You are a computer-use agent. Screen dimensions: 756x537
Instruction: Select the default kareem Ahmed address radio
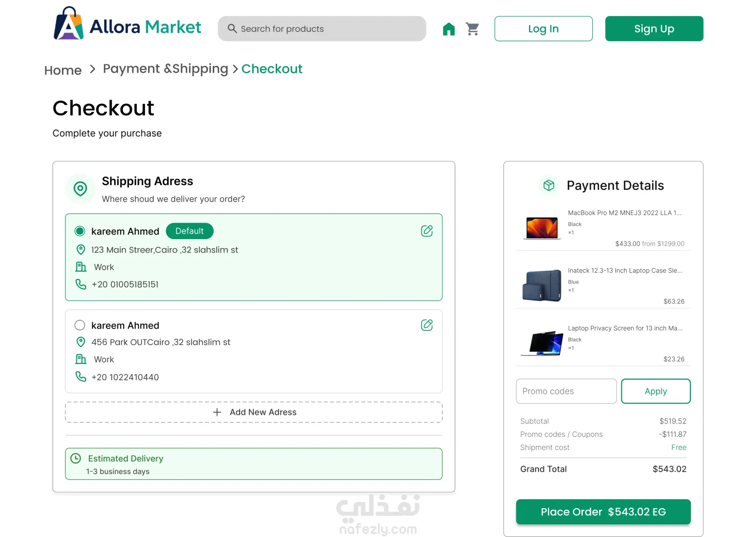pos(80,231)
